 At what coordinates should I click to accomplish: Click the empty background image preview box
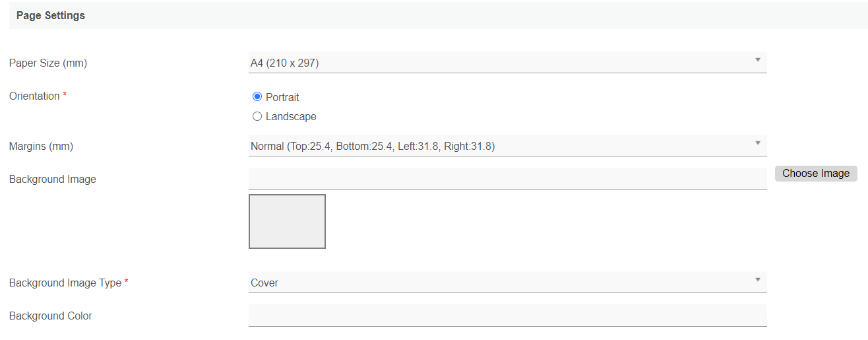point(287,221)
